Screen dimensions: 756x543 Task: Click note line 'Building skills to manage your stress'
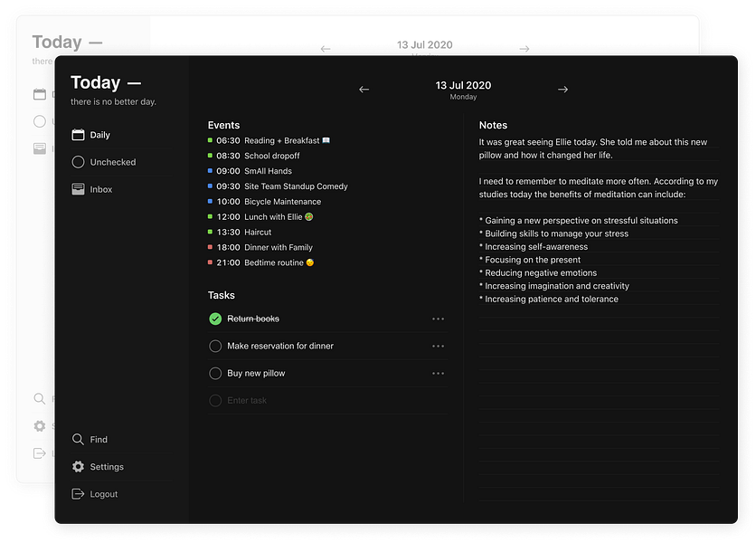pos(554,233)
